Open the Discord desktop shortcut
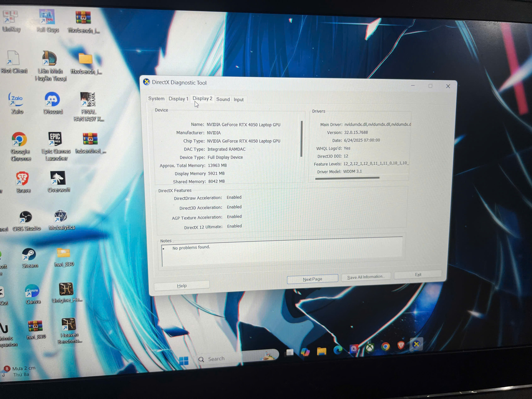Screen dimensions: 532x399 coord(52,100)
